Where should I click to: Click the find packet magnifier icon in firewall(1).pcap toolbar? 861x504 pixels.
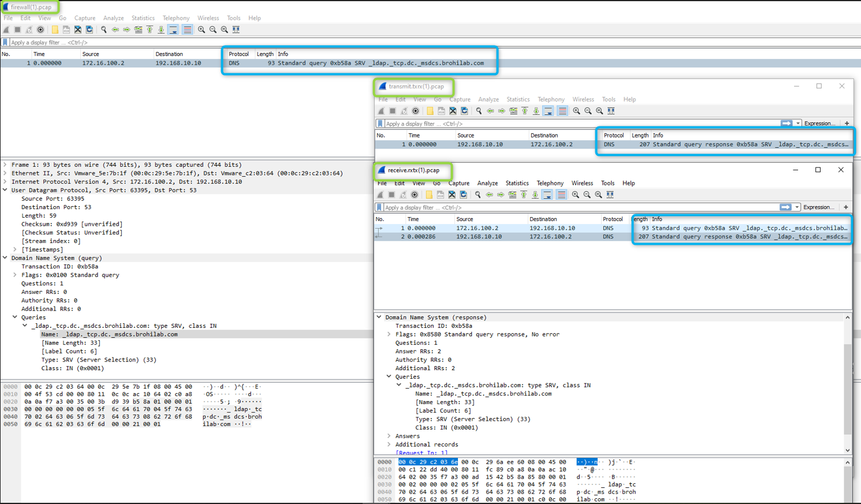tap(104, 29)
